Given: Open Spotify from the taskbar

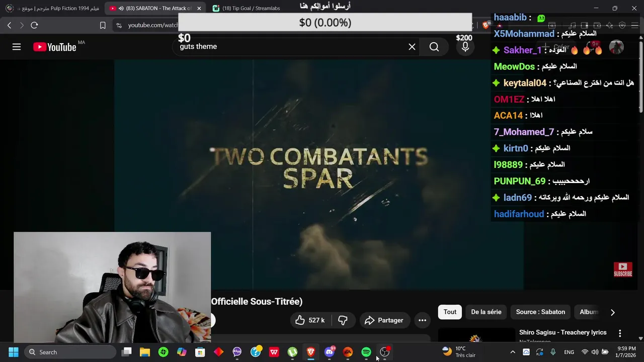Looking at the screenshot, I should (366, 352).
